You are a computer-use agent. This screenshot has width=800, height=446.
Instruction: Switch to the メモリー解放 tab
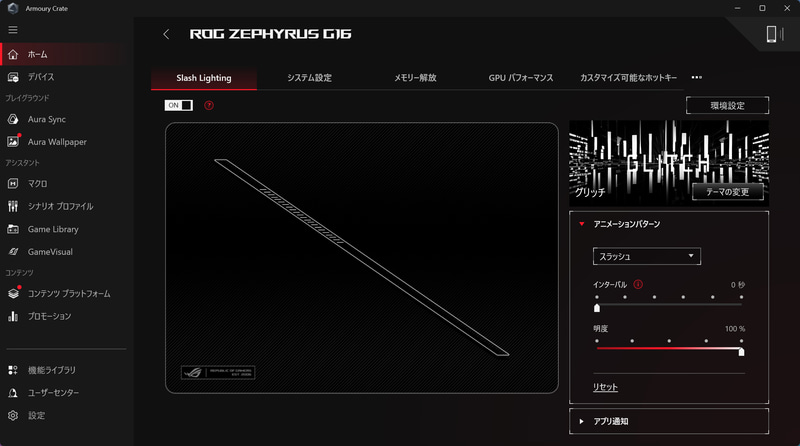[x=415, y=78]
